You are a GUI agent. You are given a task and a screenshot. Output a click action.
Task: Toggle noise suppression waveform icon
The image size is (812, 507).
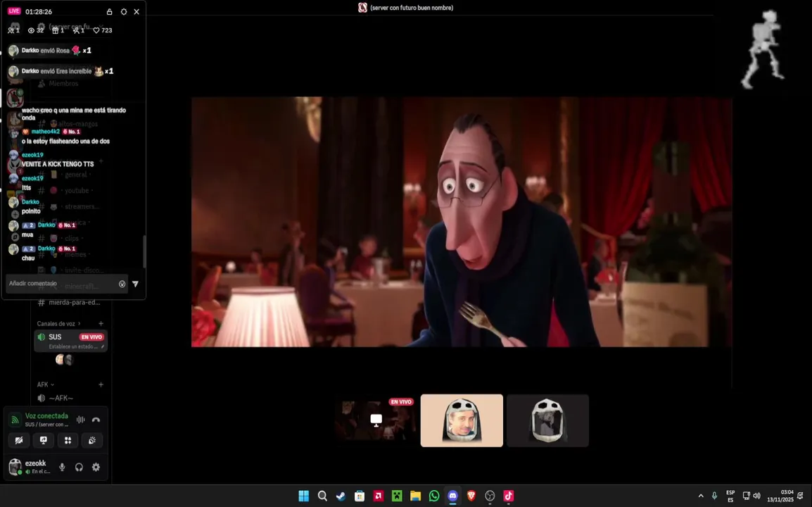coord(81,420)
